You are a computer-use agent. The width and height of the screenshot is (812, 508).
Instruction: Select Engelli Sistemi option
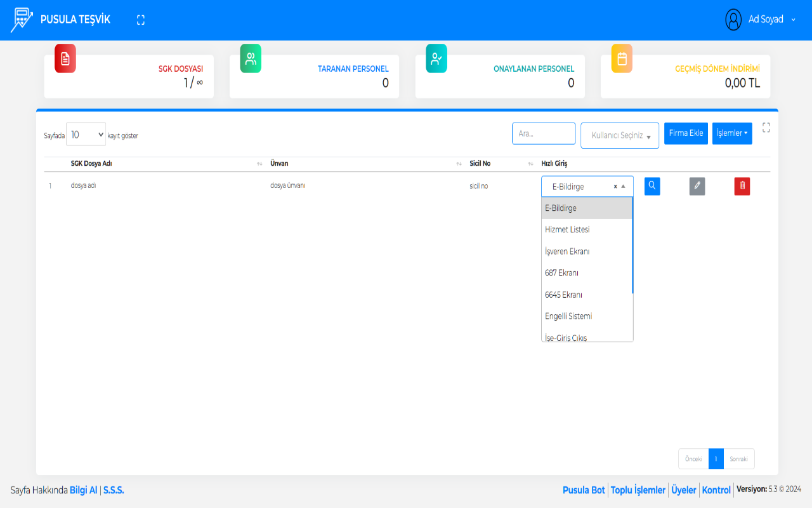point(587,316)
